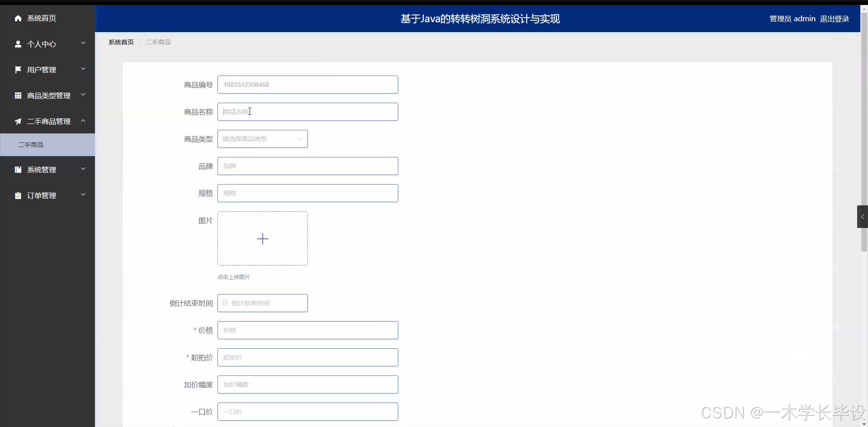Click the clock icon in 倒计时结束时间 field
Viewport: 868px width, 427px height.
tap(226, 303)
